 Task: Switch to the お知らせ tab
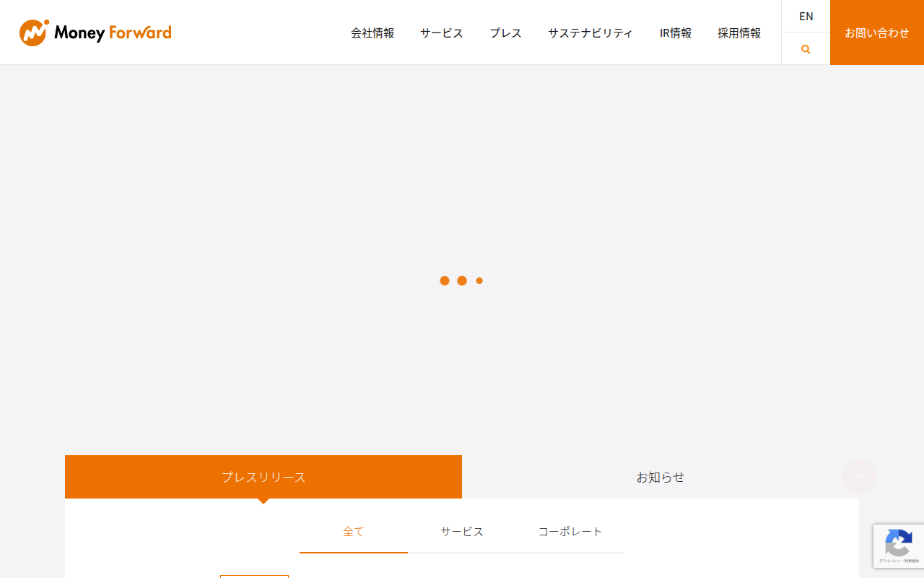coord(661,477)
